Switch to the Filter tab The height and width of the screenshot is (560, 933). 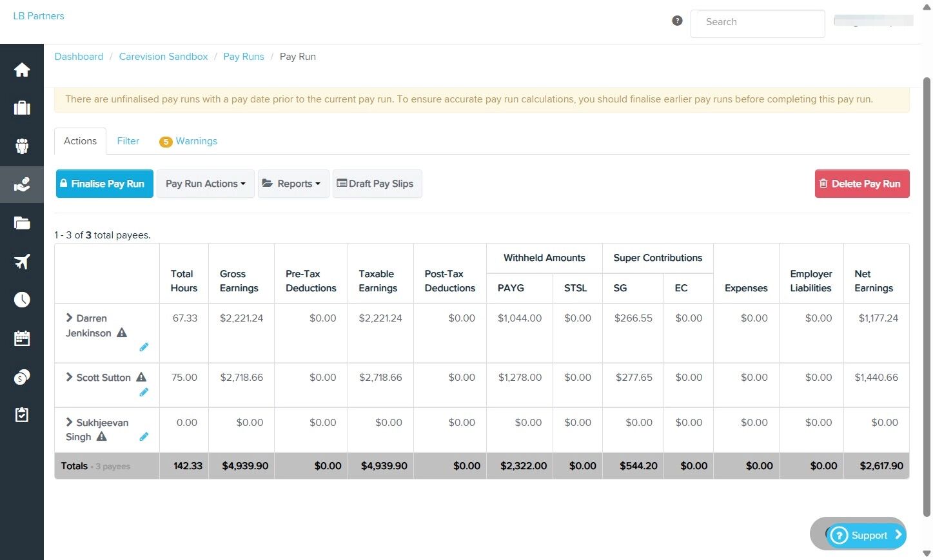click(128, 141)
